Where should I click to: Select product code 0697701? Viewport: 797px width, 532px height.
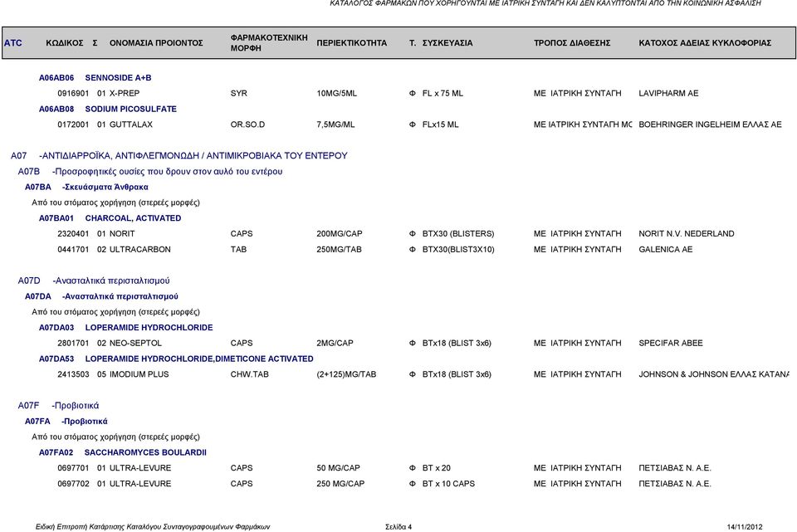73,468
